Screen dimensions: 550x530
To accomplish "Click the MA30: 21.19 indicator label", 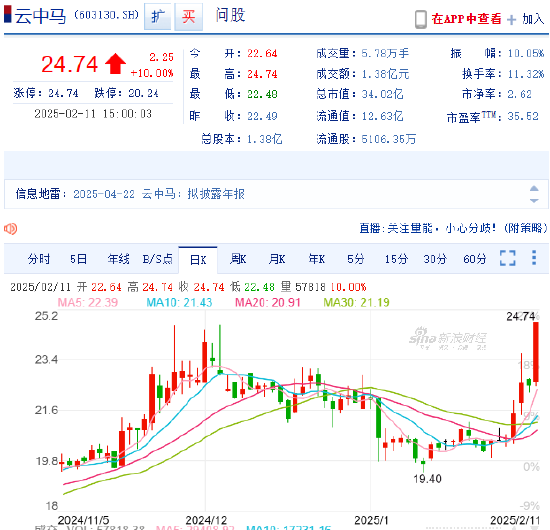I will (356, 302).
